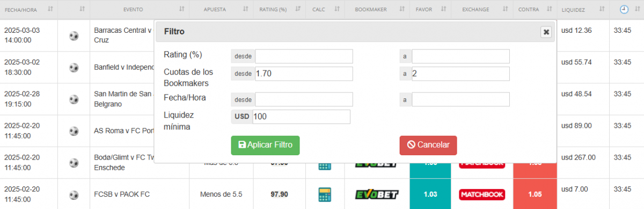Click Cuotas de los Bookmakers desde field
The height and width of the screenshot is (209, 644).
[304, 74]
